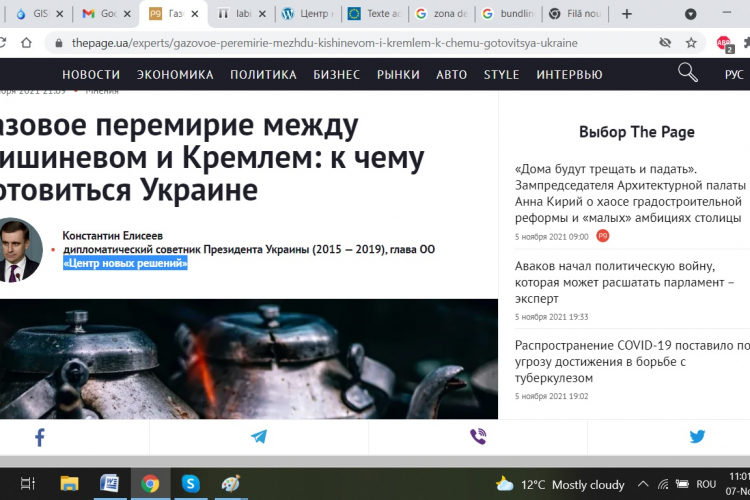
Task: Share article via Viber
Action: point(478,437)
